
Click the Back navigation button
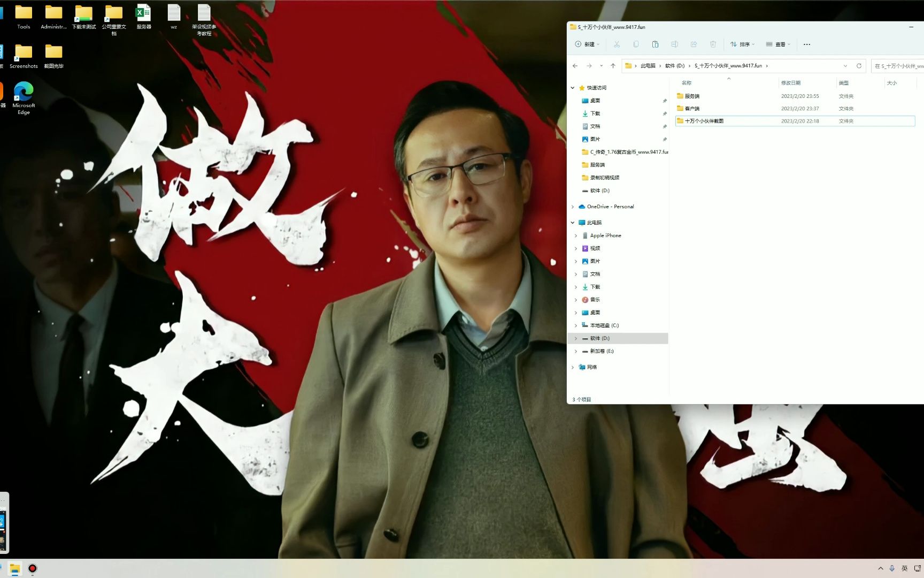tap(575, 65)
